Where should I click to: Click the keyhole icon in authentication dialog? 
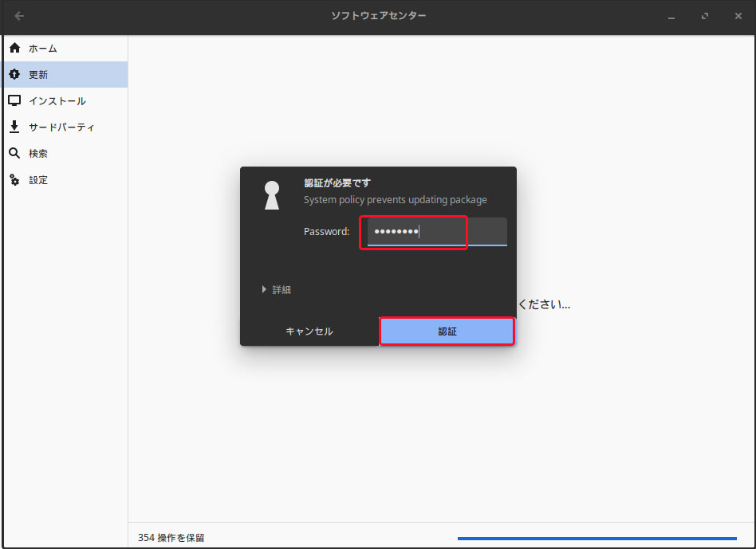tap(272, 195)
